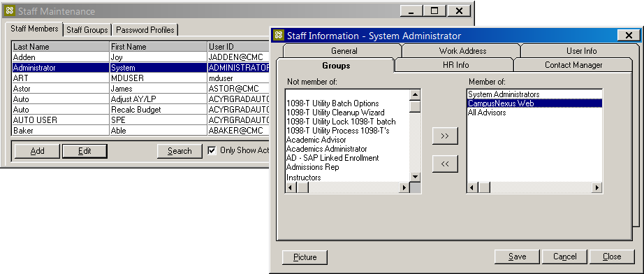Add selected group with >> button
Screen dimensions: 644x274
(445, 136)
